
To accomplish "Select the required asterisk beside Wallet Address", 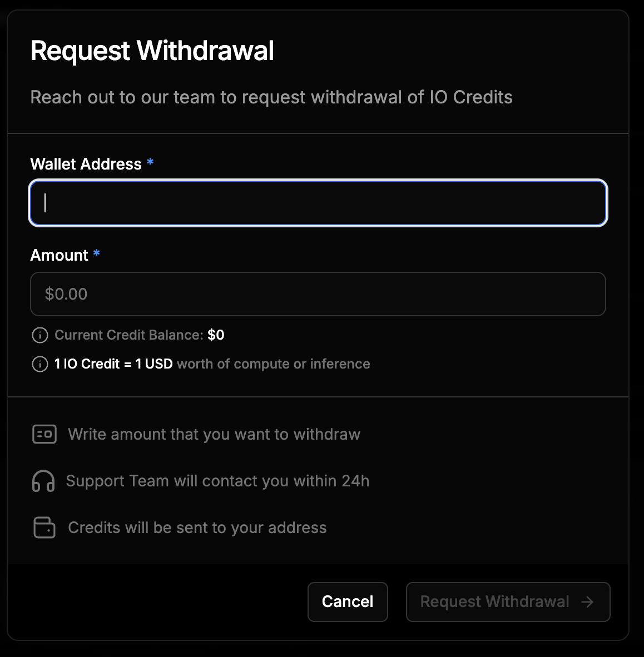I will [150, 163].
